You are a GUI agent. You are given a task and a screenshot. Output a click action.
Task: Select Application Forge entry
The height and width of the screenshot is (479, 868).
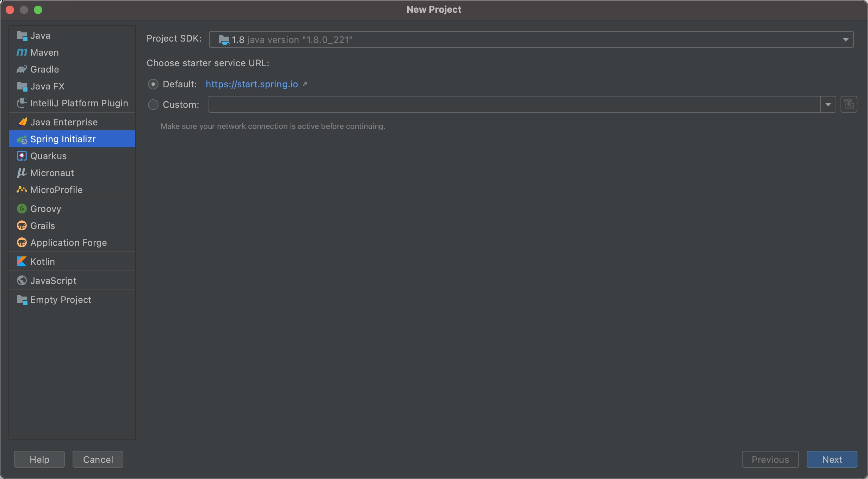(x=72, y=243)
